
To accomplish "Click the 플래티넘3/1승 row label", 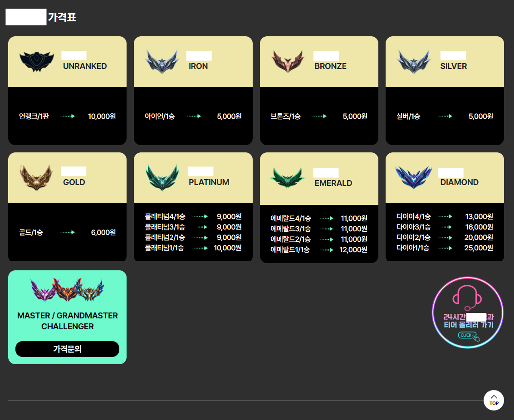I will 165,227.
